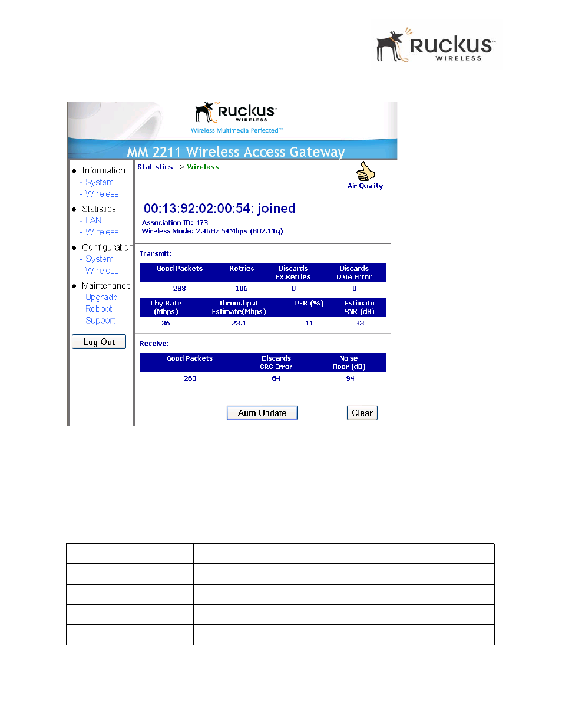The width and height of the screenshot is (562, 728).
Task: Click the PER value 11
Action: pyautogui.click(x=309, y=323)
